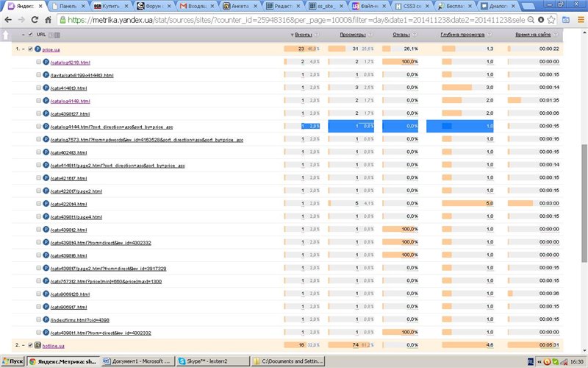The image size is (588, 368).
Task: Click the page icon beside /catalog4216.html
Action: point(46,63)
